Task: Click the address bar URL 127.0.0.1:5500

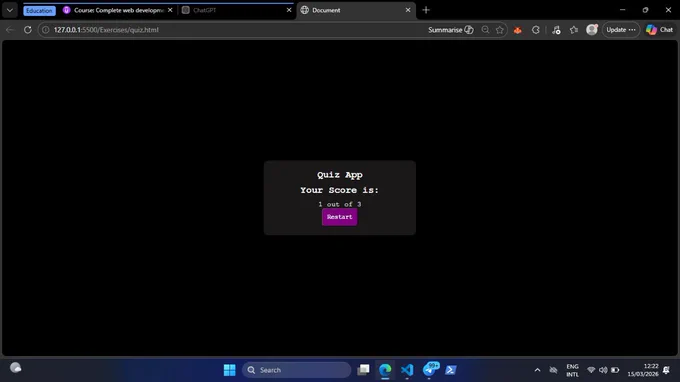Action: click(x=106, y=30)
